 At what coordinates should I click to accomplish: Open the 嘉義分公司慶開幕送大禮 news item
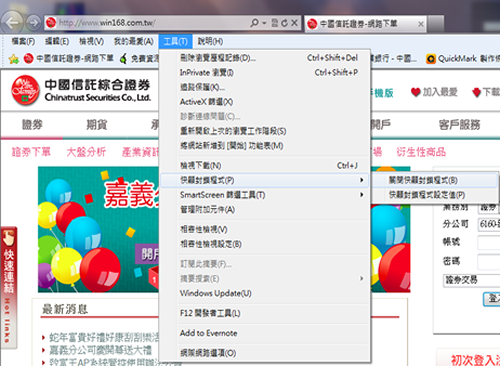[100, 350]
